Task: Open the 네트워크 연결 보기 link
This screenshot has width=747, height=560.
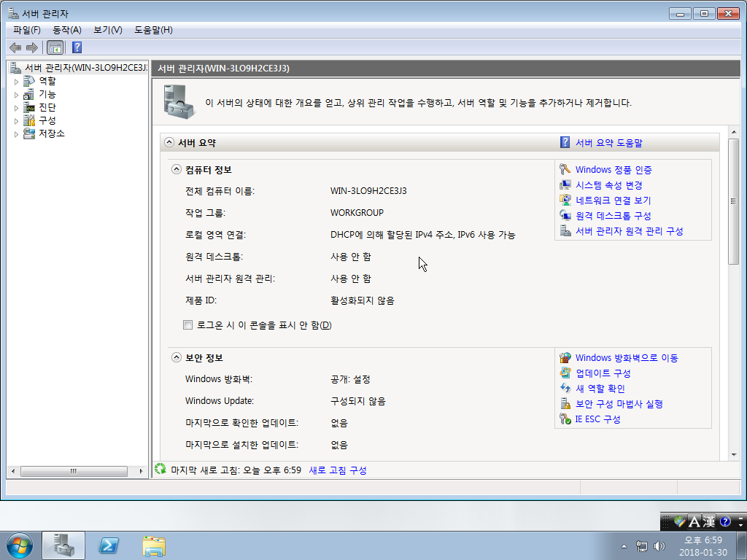Action: click(613, 201)
